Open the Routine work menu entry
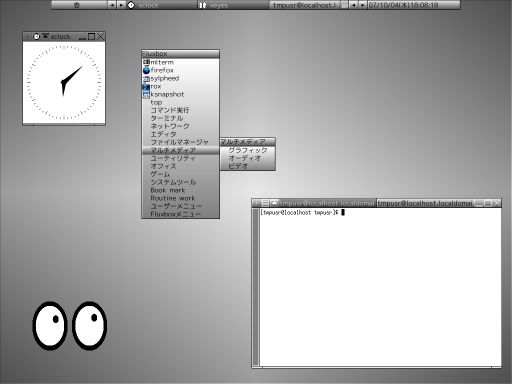Image resolution: width=512 pixels, height=384 pixels. pyautogui.click(x=180, y=198)
